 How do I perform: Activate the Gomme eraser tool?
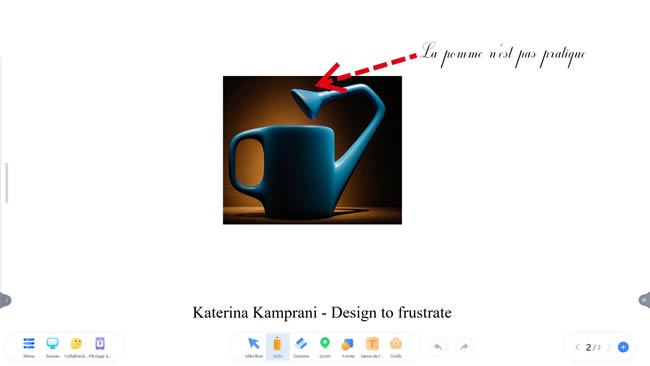click(301, 347)
